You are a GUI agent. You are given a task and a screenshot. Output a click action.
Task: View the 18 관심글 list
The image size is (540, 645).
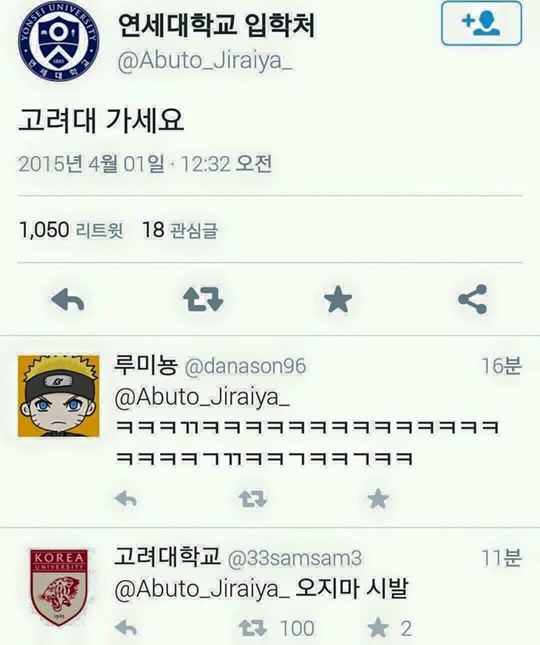(180, 230)
